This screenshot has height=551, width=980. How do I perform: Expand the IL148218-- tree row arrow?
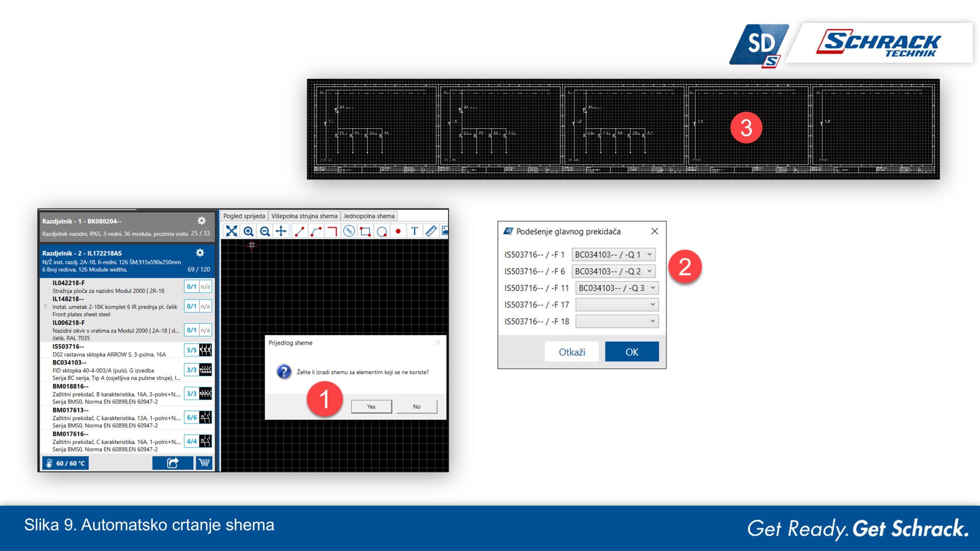46,306
